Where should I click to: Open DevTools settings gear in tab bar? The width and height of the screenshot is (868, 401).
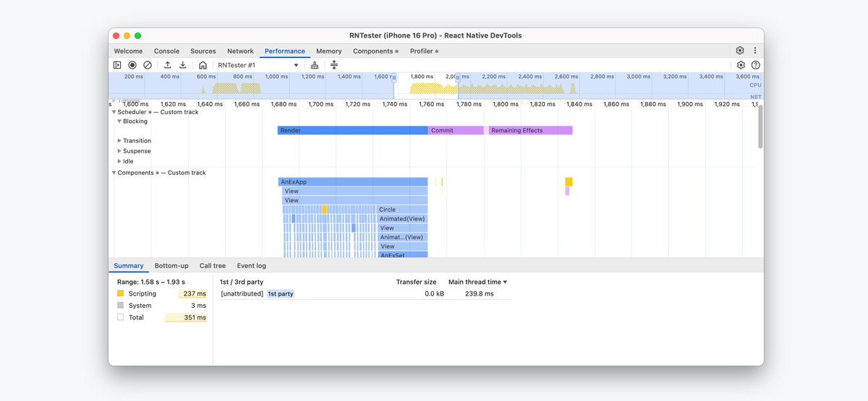click(x=740, y=51)
